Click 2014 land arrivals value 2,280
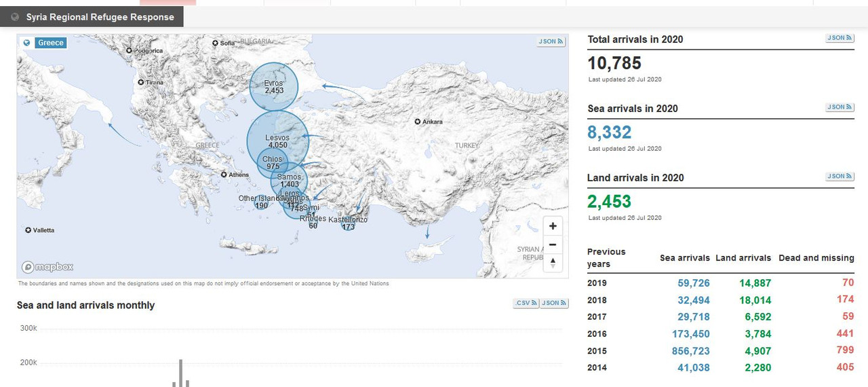Screen dimensions: 868x387 pos(758,368)
